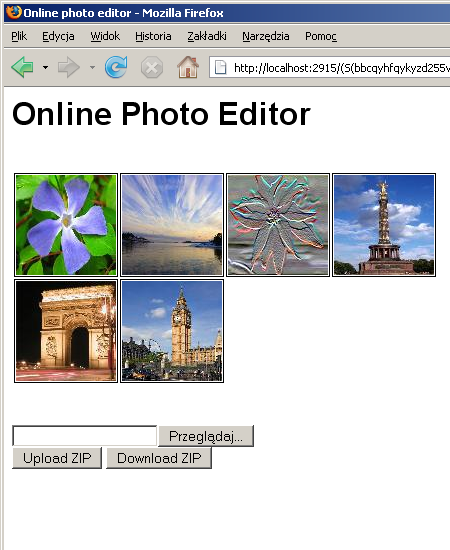Viewport: 450px width, 550px height.
Task: Click the Download ZIP button
Action: (159, 458)
